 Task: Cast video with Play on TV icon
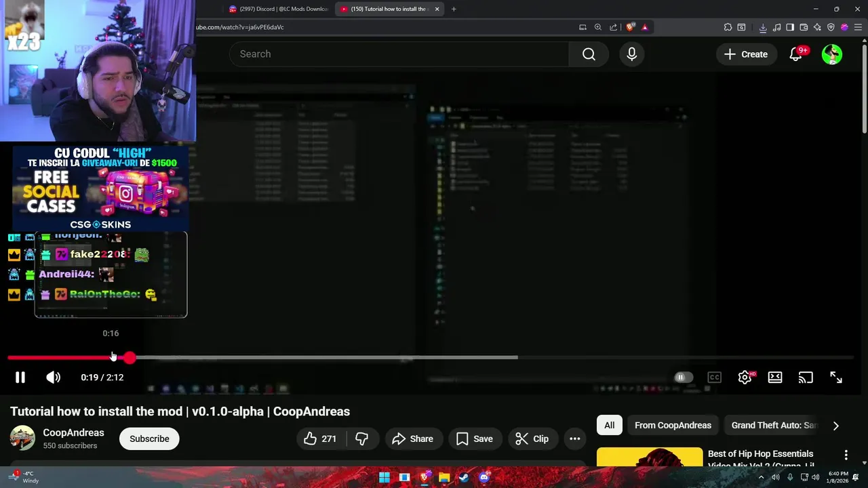pos(806,378)
